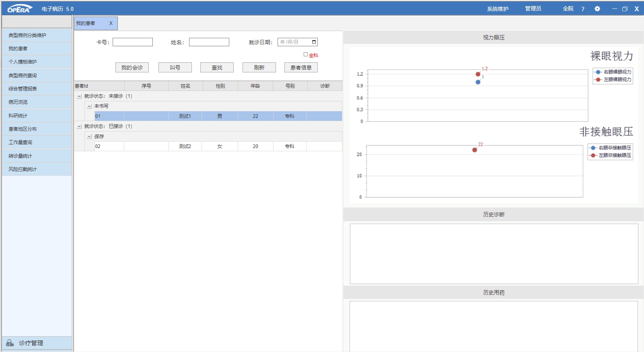The height and width of the screenshot is (352, 644).
Task: Open 典型病例查询 sidebar item
Action: tap(37, 75)
